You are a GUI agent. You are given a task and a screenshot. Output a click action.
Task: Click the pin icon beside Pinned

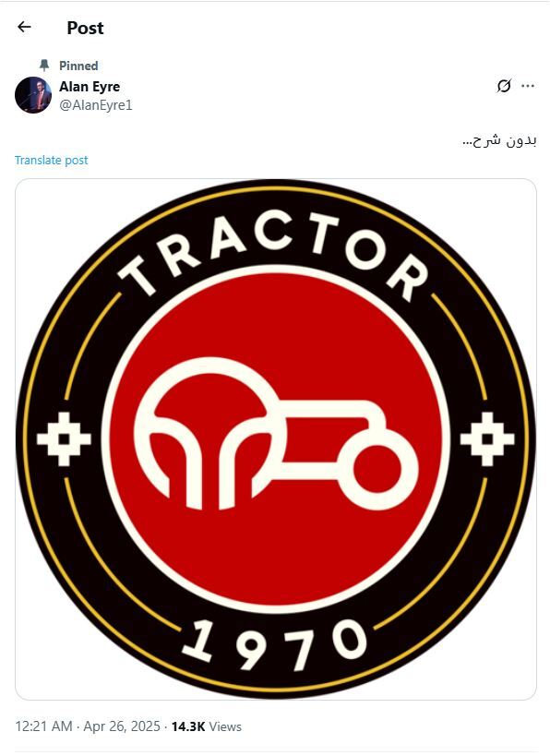(x=44, y=66)
